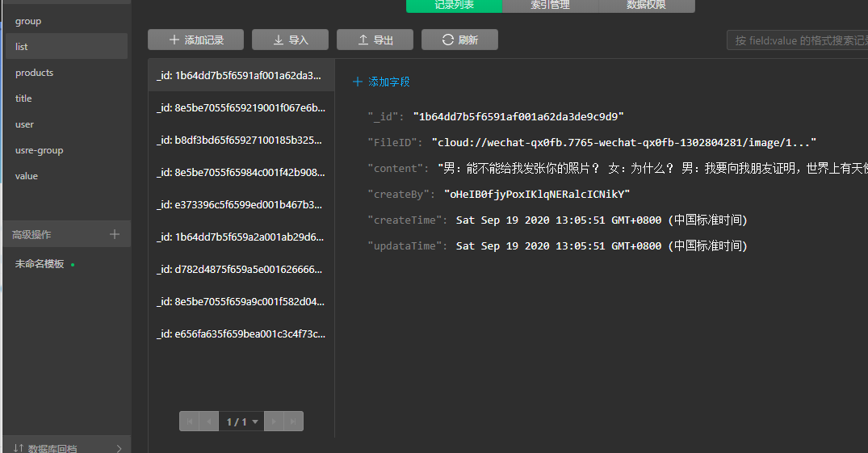Open the value collection
This screenshot has height=453, width=868.
(27, 175)
